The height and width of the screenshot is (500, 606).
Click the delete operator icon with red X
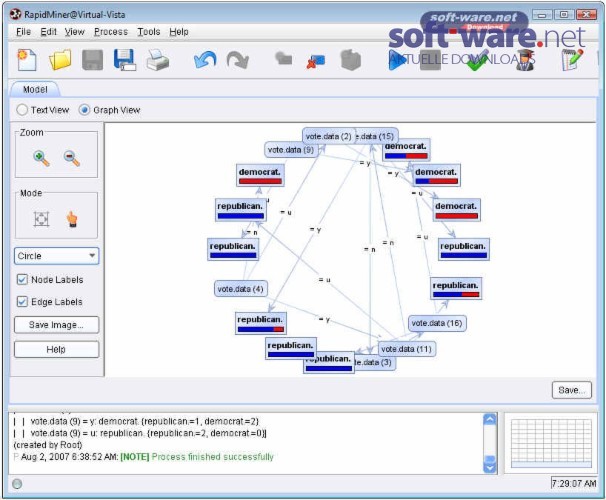pyautogui.click(x=316, y=62)
